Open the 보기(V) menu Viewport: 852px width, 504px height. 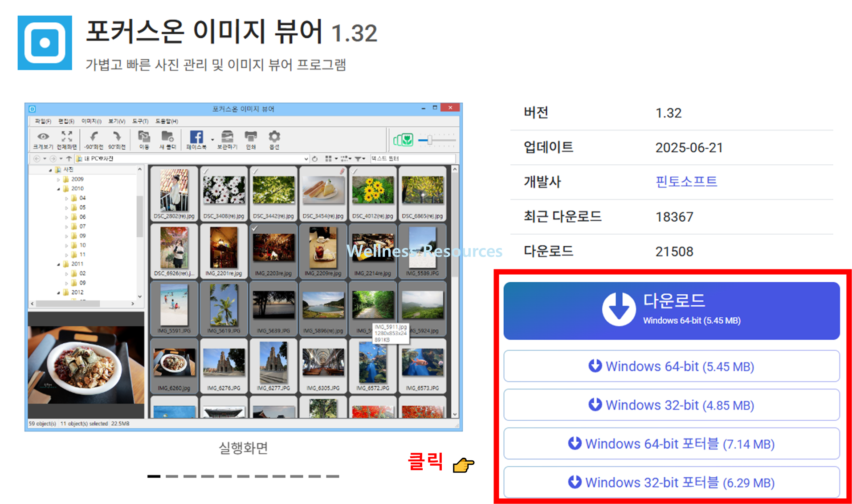click(x=117, y=121)
